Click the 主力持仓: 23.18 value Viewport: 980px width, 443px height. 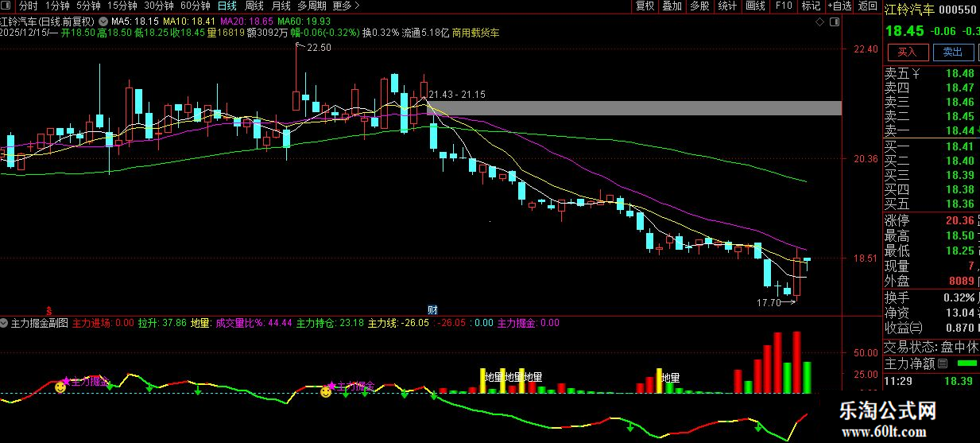[x=331, y=323]
